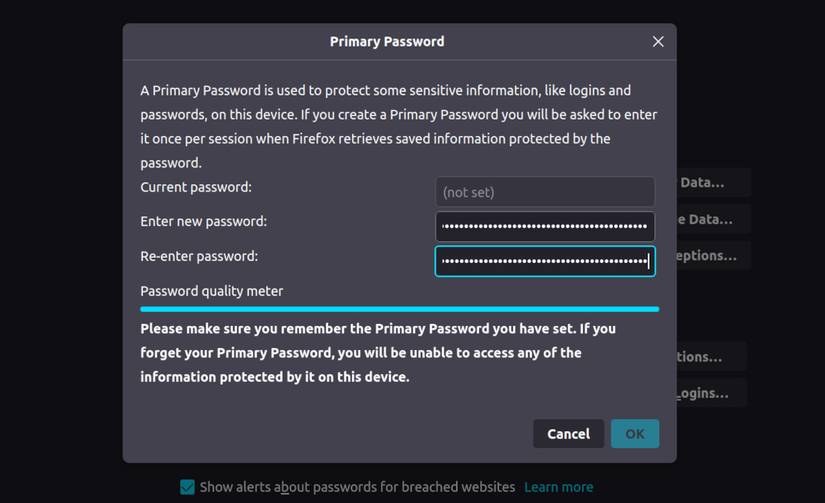Image resolution: width=825 pixels, height=503 pixels.
Task: Open the Learn more link
Action: tap(558, 487)
